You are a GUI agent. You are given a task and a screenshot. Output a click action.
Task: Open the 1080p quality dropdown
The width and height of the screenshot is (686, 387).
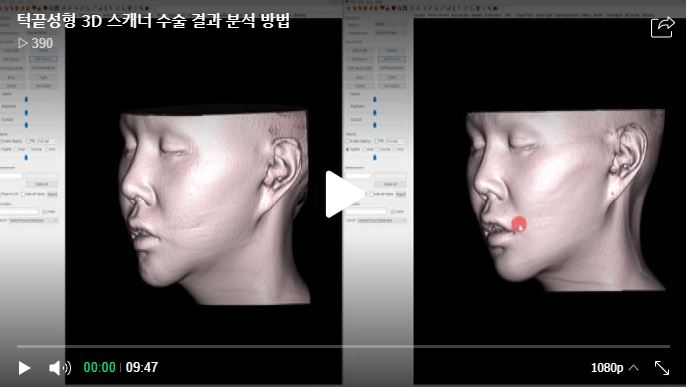point(614,368)
